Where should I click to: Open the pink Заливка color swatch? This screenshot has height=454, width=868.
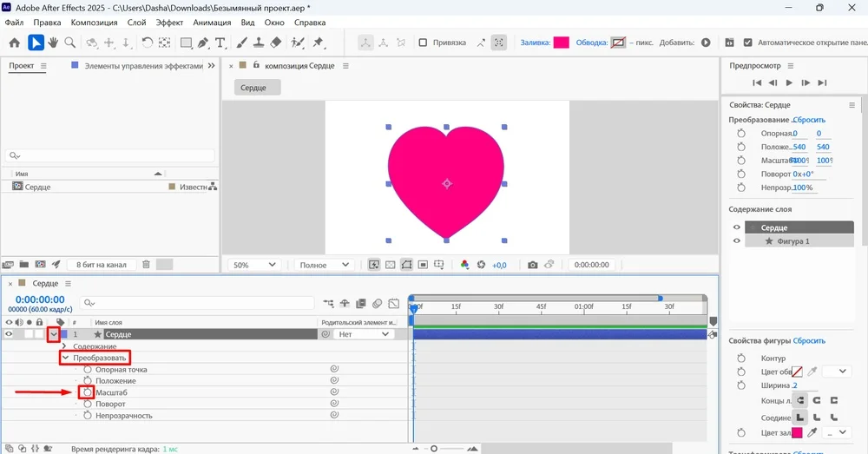click(561, 43)
